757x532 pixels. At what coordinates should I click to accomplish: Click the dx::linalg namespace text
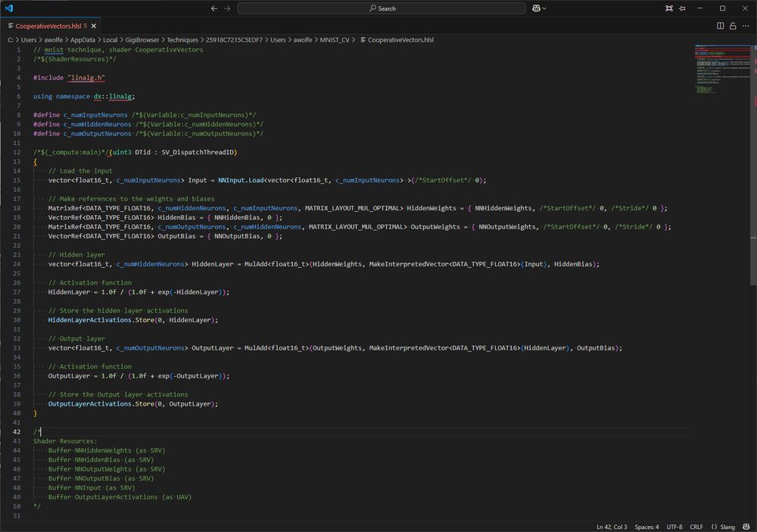click(113, 97)
